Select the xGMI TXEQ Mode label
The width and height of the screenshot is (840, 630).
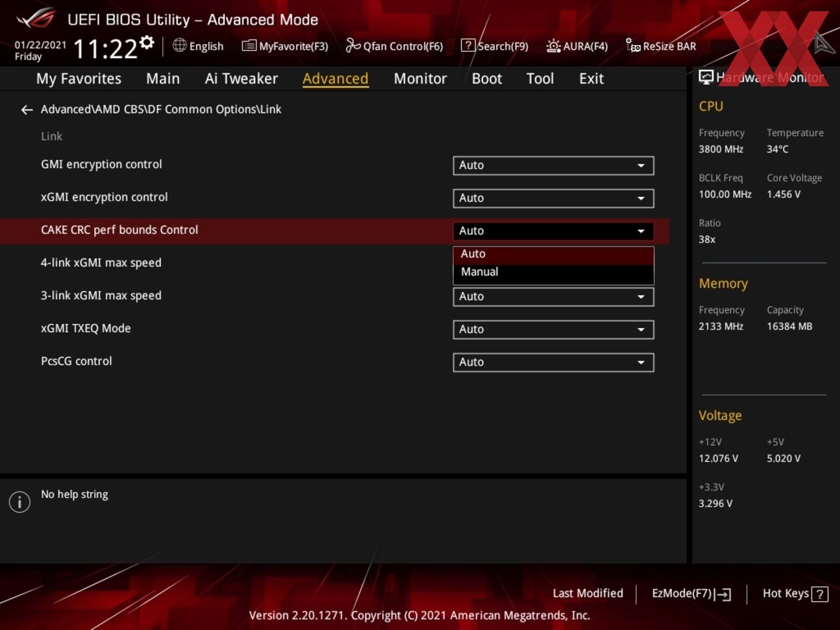coord(86,329)
